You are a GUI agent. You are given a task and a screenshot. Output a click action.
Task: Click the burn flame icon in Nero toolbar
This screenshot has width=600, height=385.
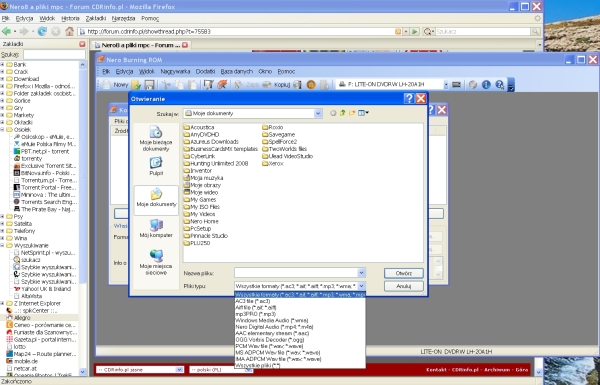coord(222,85)
